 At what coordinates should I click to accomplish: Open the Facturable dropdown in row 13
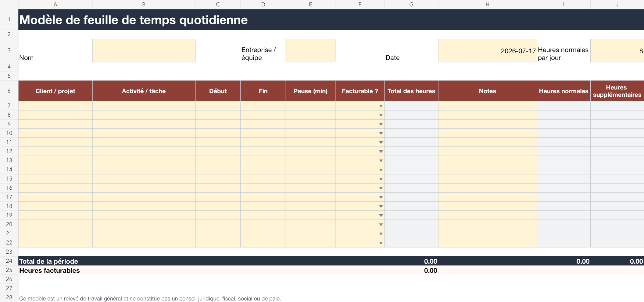pyautogui.click(x=381, y=161)
